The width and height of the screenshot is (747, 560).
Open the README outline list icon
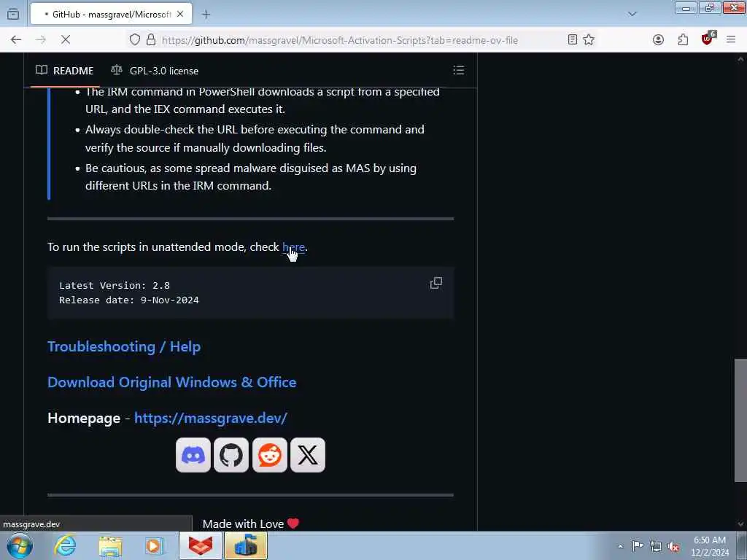pos(458,71)
